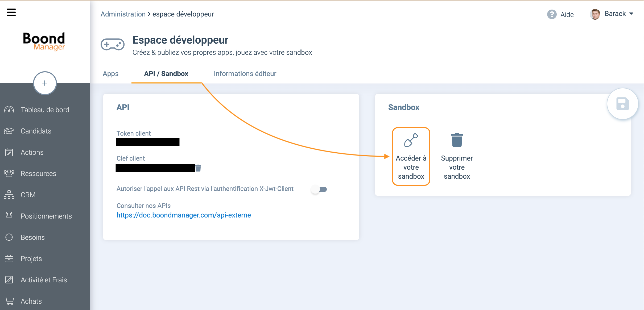Click the Achats shopping cart icon
Image resolution: width=644 pixels, height=310 pixels.
pyautogui.click(x=9, y=301)
